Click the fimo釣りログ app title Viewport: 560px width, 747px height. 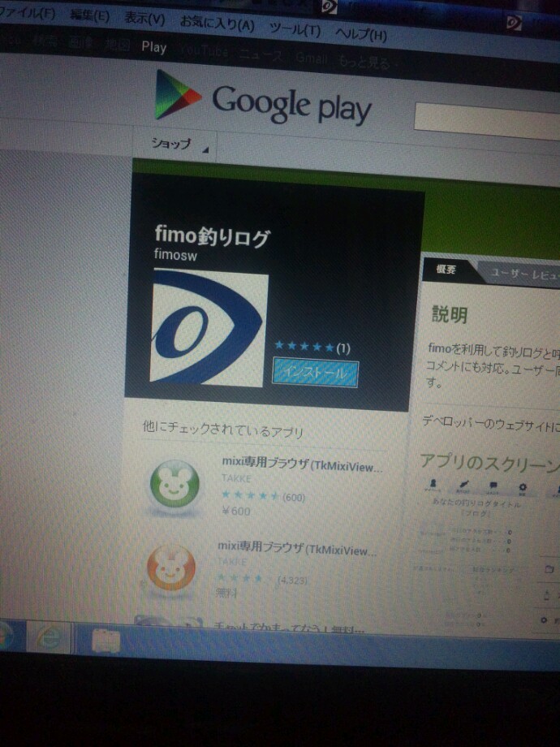click(x=213, y=237)
